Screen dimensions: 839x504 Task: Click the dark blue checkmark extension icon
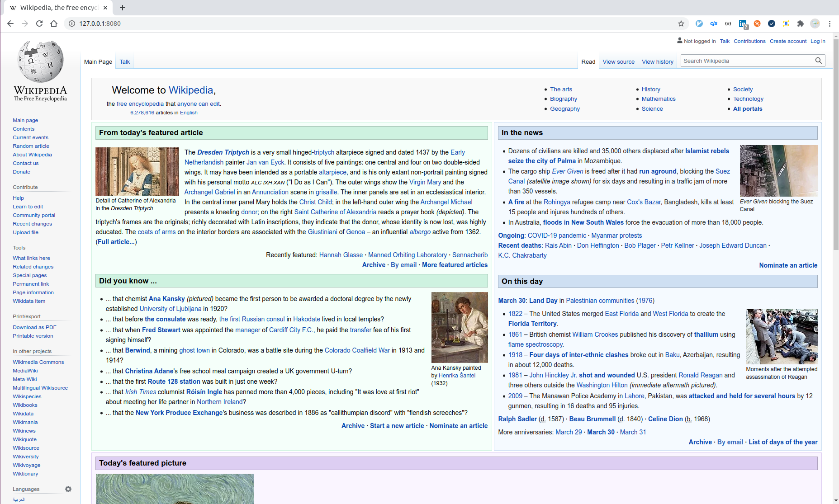point(772,24)
